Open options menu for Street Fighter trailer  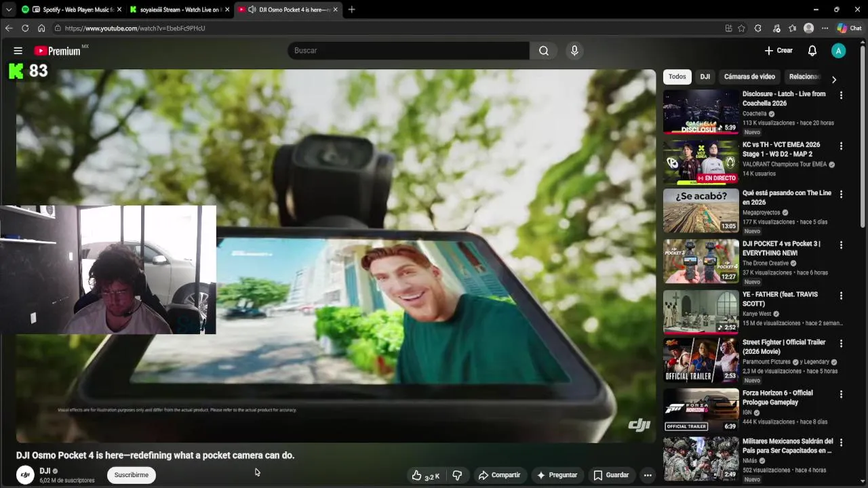(841, 344)
